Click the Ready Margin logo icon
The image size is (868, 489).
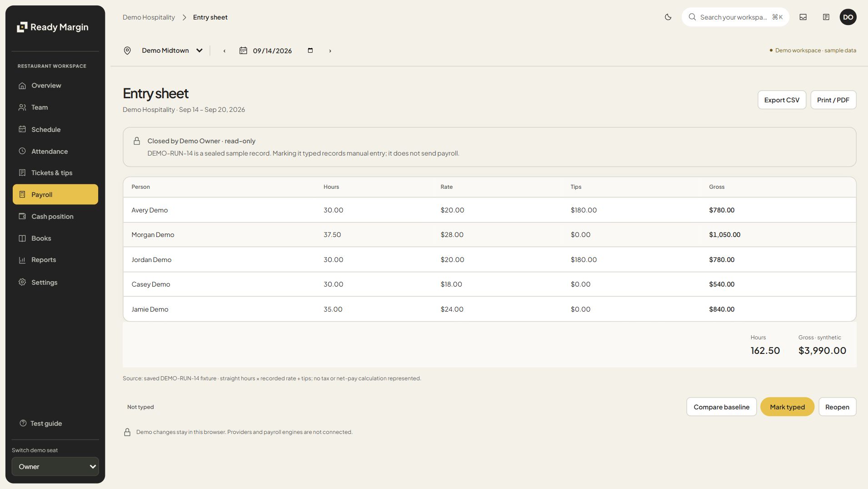coord(22,27)
